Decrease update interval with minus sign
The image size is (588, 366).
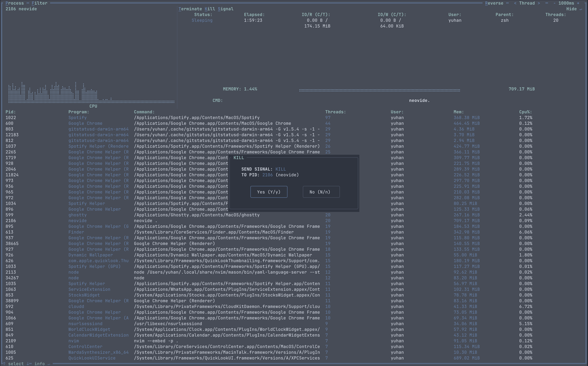click(x=554, y=3)
